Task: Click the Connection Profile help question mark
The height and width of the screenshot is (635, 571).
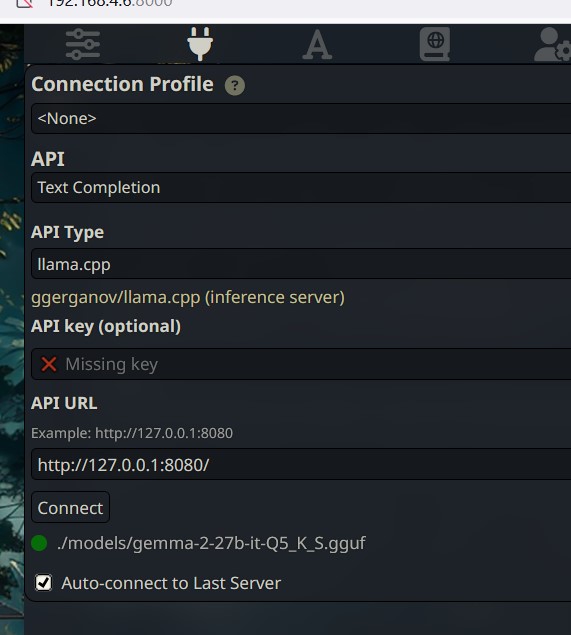Action: pyautogui.click(x=235, y=85)
